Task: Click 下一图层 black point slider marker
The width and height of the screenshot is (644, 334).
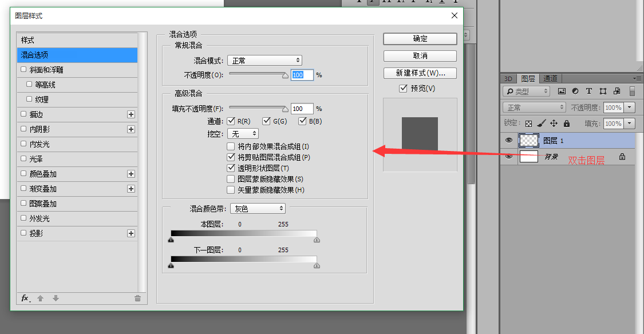Action: click(x=171, y=265)
